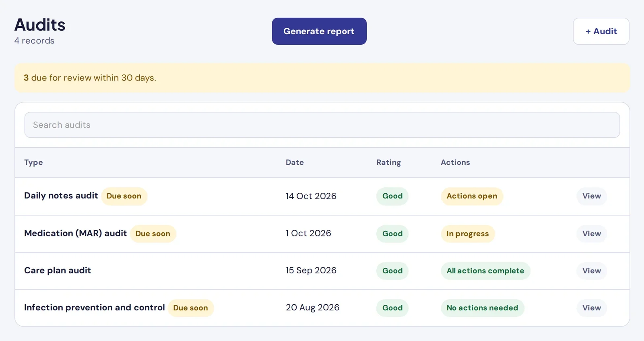Select the Medication (MAR) audit title
The height and width of the screenshot is (341, 644).
pyautogui.click(x=76, y=233)
